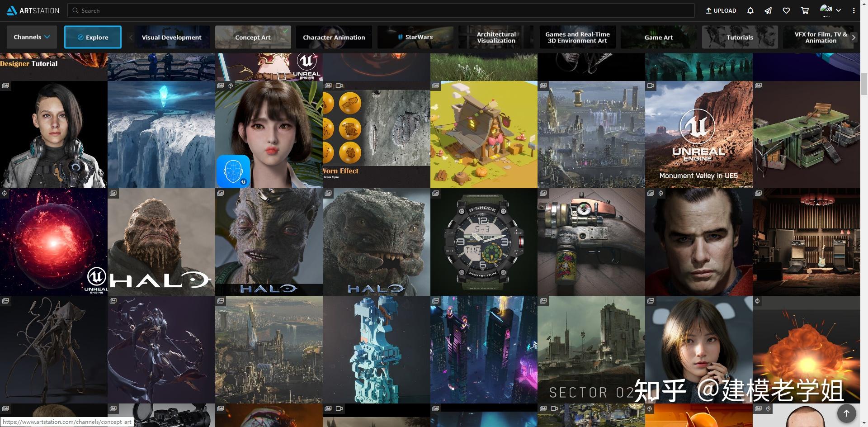
Task: Click the Designer Tutorial thumbnail
Action: click(x=53, y=67)
